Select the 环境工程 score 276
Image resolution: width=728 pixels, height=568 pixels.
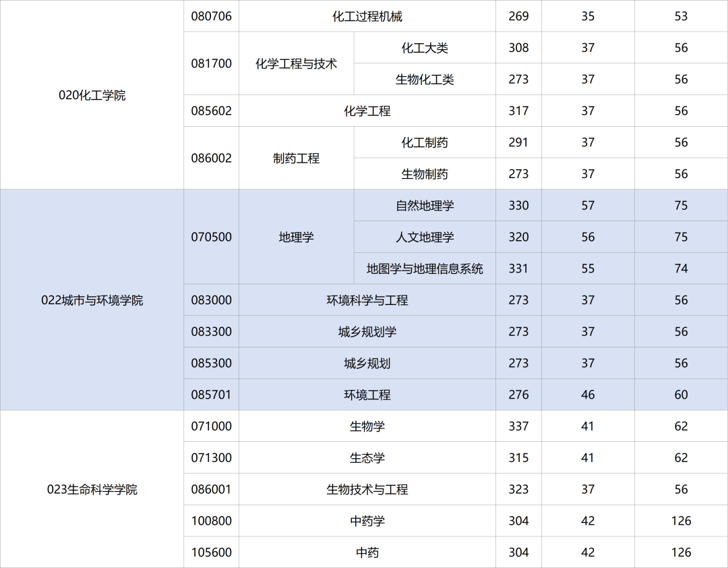point(518,395)
